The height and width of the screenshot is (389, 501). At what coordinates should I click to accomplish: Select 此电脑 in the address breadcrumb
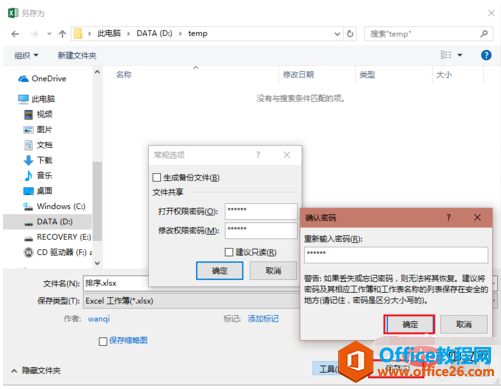(x=109, y=33)
